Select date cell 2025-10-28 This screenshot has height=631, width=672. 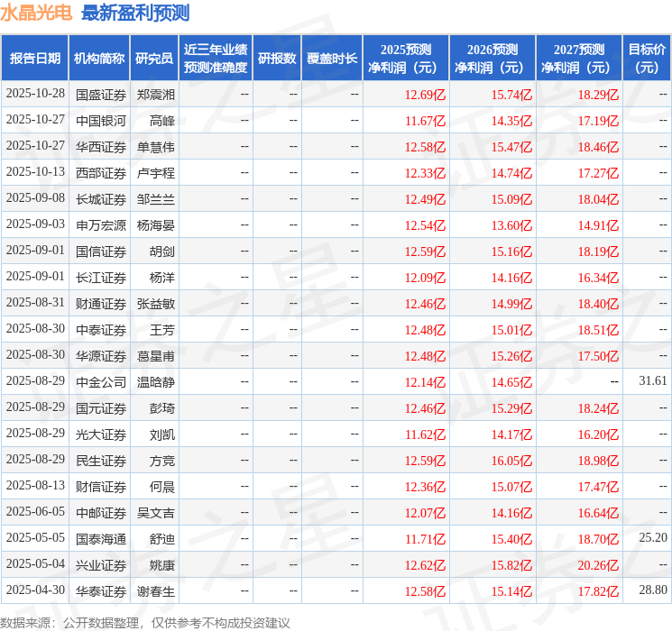tap(35, 94)
